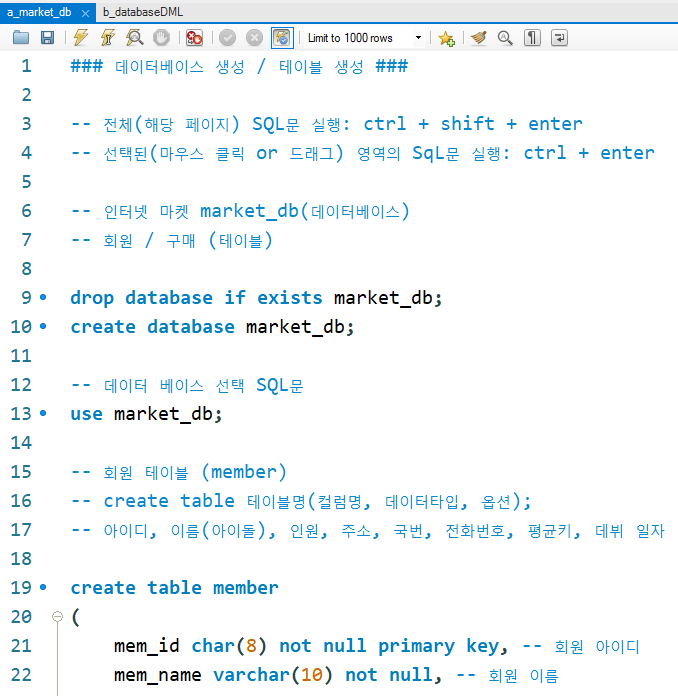This screenshot has height=696, width=678.
Task: Close the a_market_db tab
Action: click(86, 14)
